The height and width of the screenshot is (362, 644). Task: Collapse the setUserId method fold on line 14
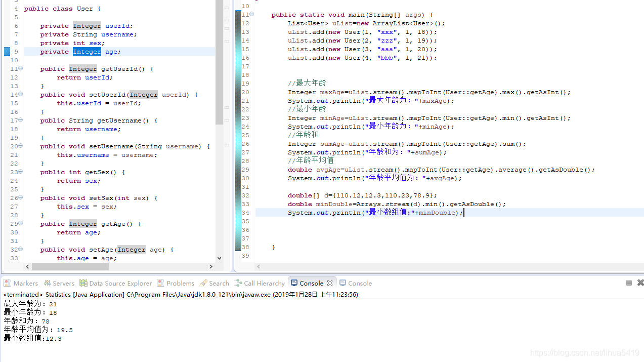[x=20, y=95]
